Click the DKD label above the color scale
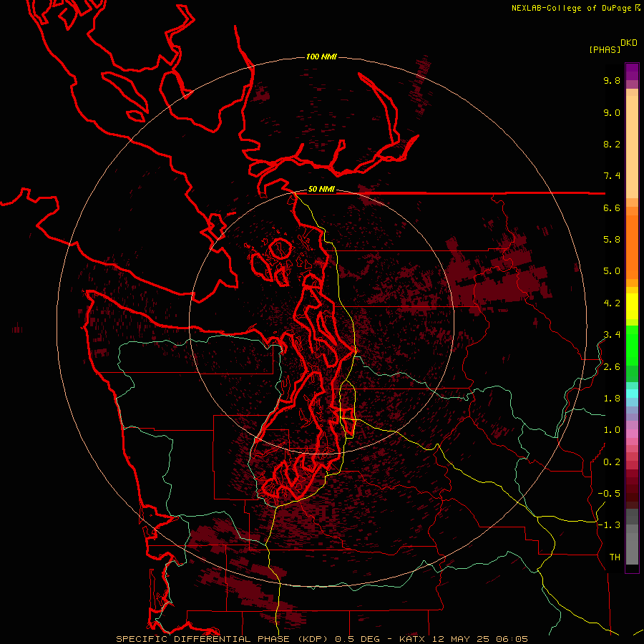Image resolution: width=644 pixels, height=644 pixels. 629,43
